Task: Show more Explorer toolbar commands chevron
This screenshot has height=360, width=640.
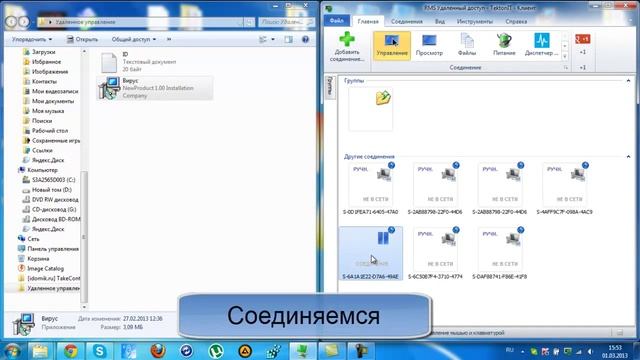Action: 169,40
